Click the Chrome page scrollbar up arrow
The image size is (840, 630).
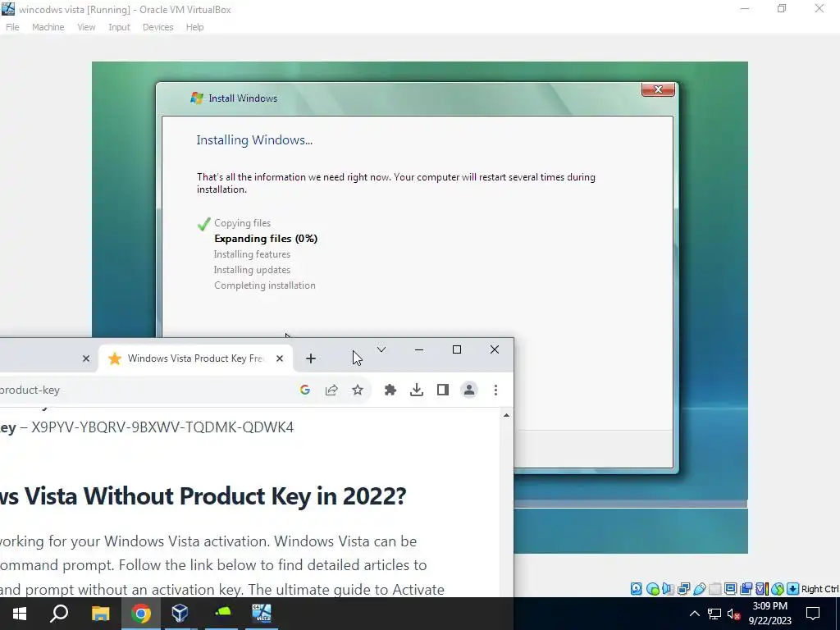[x=506, y=416]
